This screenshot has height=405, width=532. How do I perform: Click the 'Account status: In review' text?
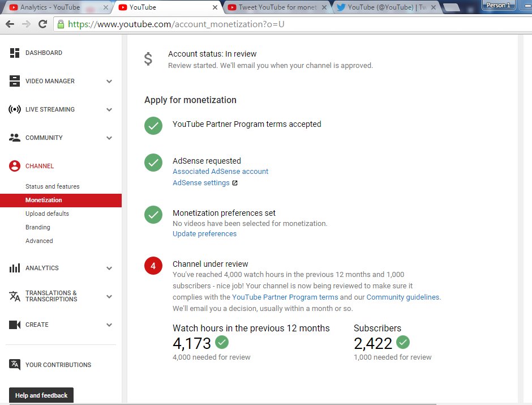coord(212,54)
